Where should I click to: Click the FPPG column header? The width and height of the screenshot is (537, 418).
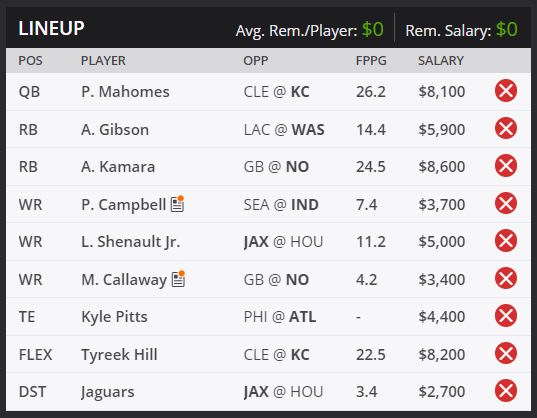tap(371, 61)
